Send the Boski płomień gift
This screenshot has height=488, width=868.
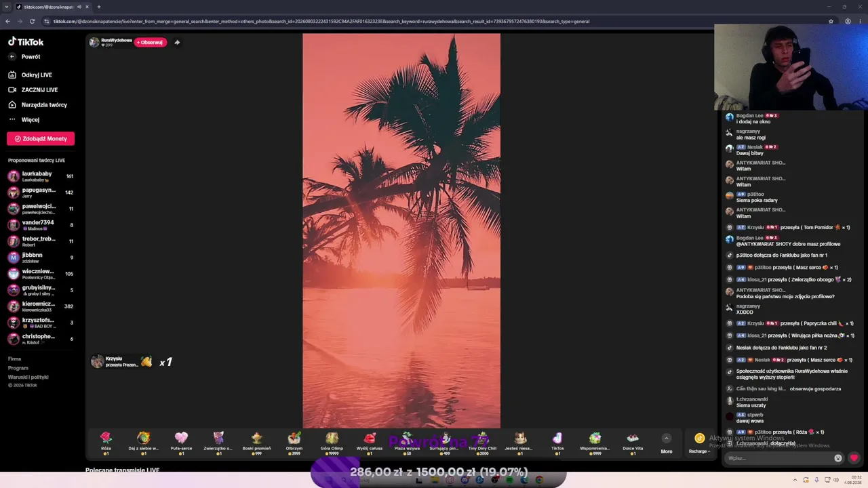coord(256,443)
